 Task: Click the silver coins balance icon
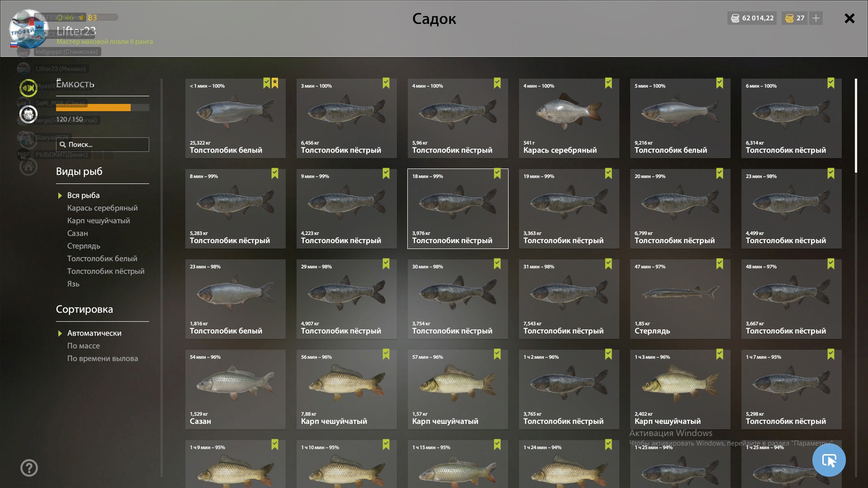tap(735, 18)
